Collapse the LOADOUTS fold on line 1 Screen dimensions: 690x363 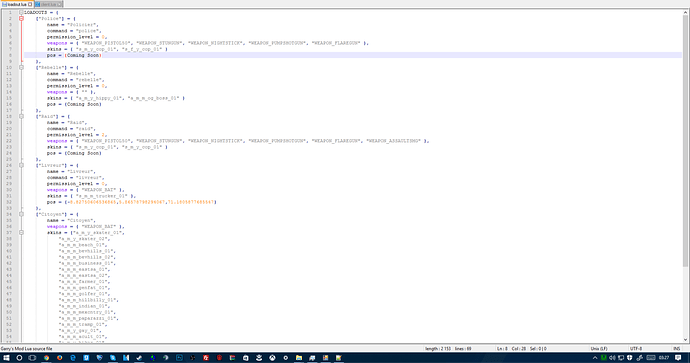tap(21, 12)
